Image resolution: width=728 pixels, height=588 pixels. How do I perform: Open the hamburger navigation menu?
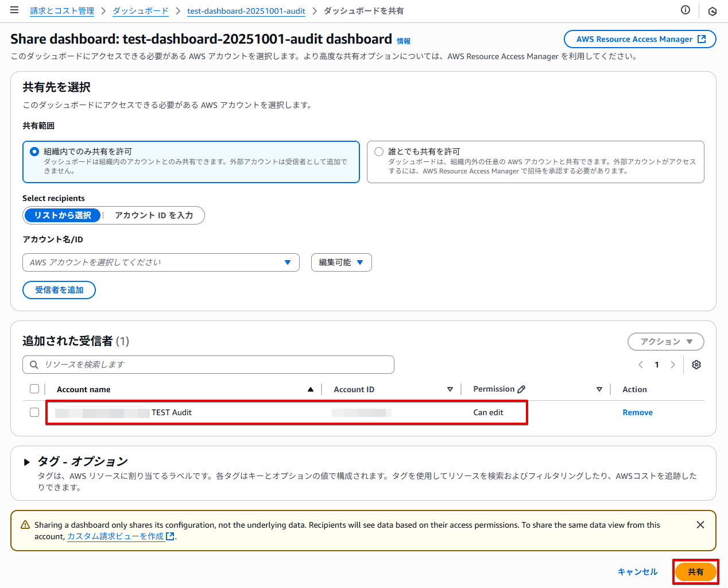click(x=14, y=10)
